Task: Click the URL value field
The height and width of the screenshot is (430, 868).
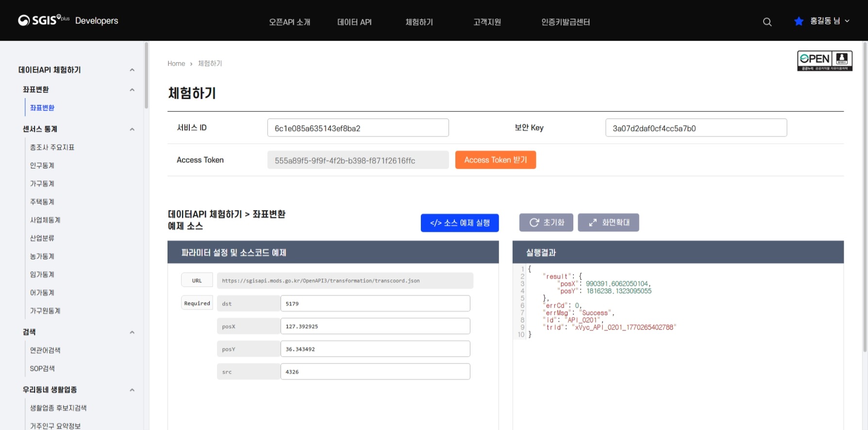Action: tap(345, 281)
